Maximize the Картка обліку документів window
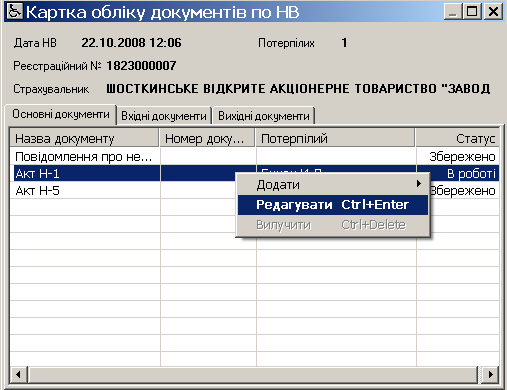This screenshot has width=507, height=390. coord(472,12)
